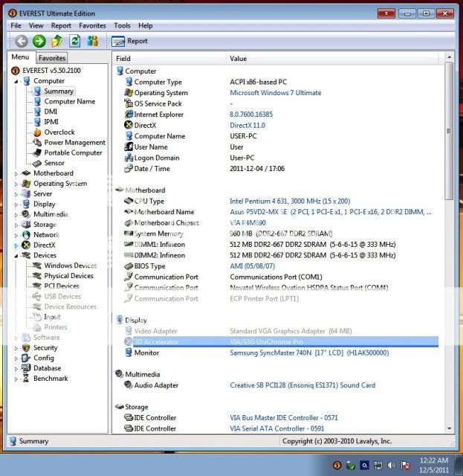
Task: Open the Samsung SyncMaster 740N monitor link
Action: click(309, 353)
